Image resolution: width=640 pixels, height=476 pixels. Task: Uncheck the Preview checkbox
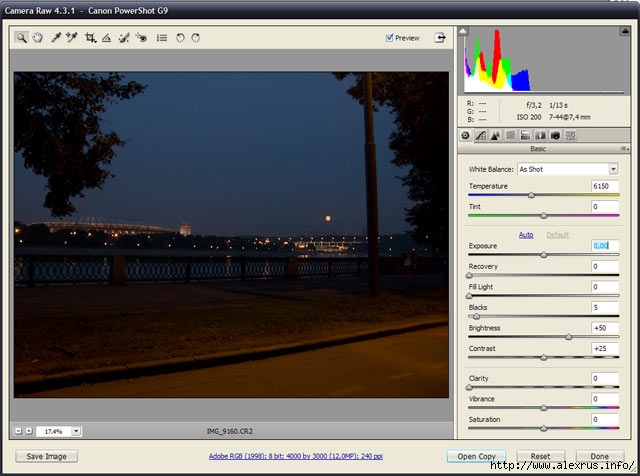click(x=389, y=38)
